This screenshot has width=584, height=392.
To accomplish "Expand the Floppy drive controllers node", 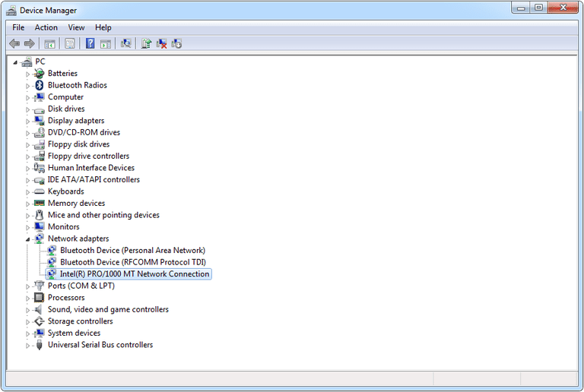I will coord(27,157).
